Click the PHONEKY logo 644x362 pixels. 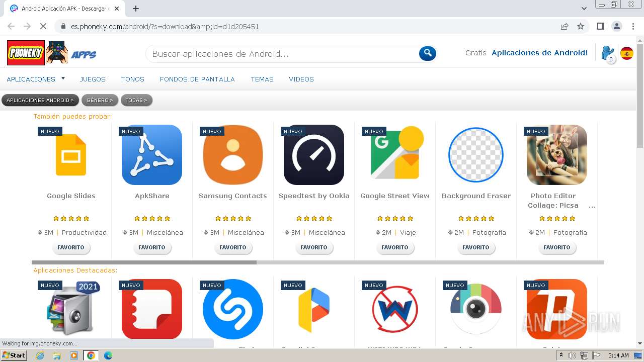coord(26,53)
